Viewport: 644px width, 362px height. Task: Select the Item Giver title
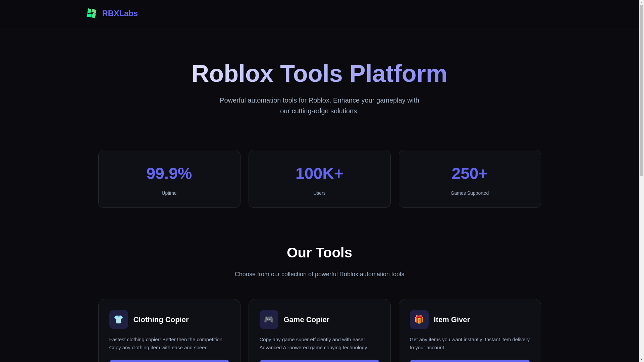click(x=452, y=319)
